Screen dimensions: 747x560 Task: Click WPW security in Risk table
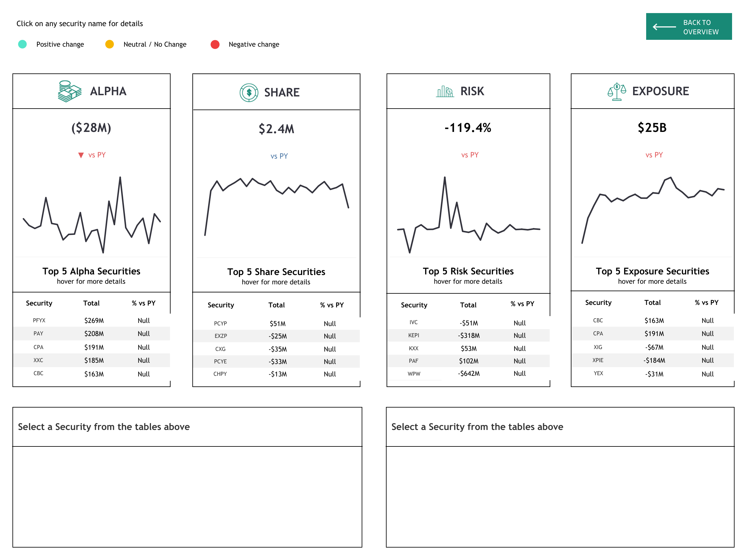414,374
